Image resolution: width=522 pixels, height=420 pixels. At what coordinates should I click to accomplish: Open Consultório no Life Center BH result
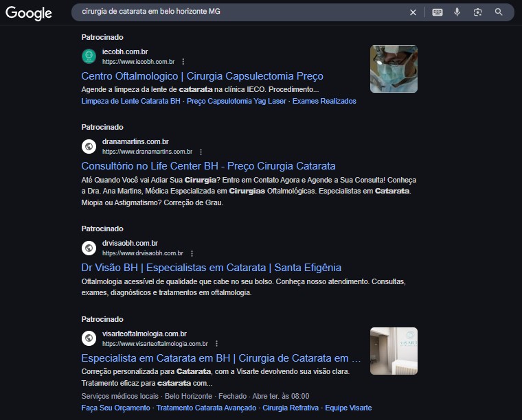pos(208,166)
